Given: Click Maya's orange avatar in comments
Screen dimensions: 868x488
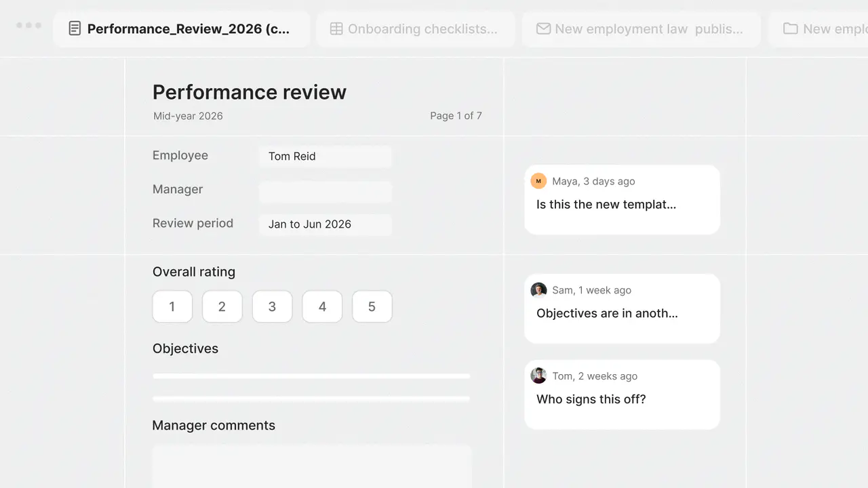Looking at the screenshot, I should [x=538, y=181].
